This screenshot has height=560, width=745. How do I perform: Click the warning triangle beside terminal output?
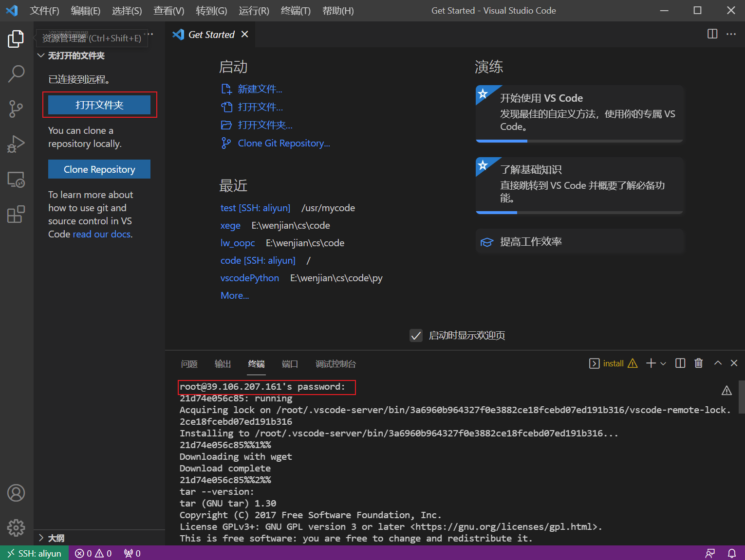point(726,390)
